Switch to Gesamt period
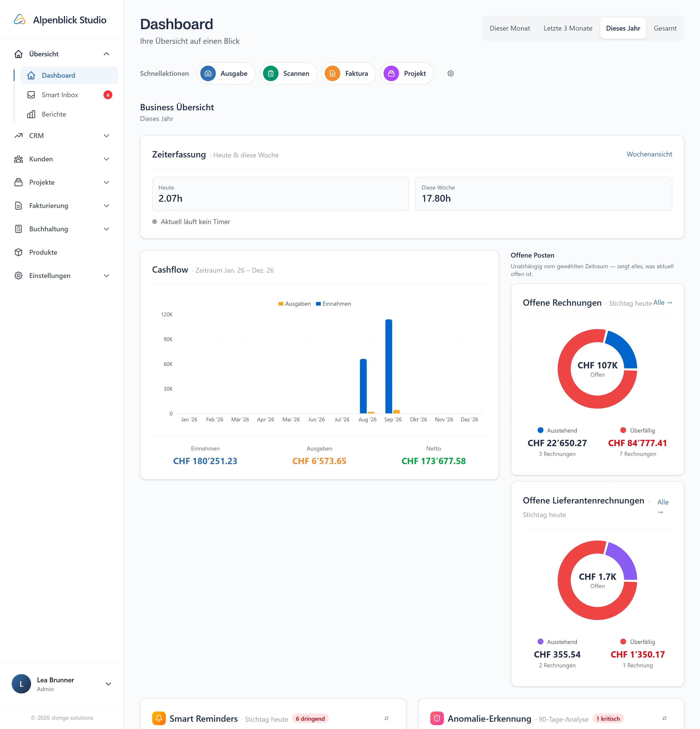Screen dimensions: 700x729 (x=665, y=28)
